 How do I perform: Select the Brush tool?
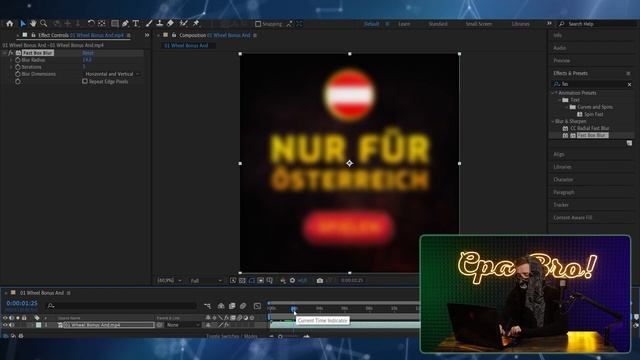[149, 24]
